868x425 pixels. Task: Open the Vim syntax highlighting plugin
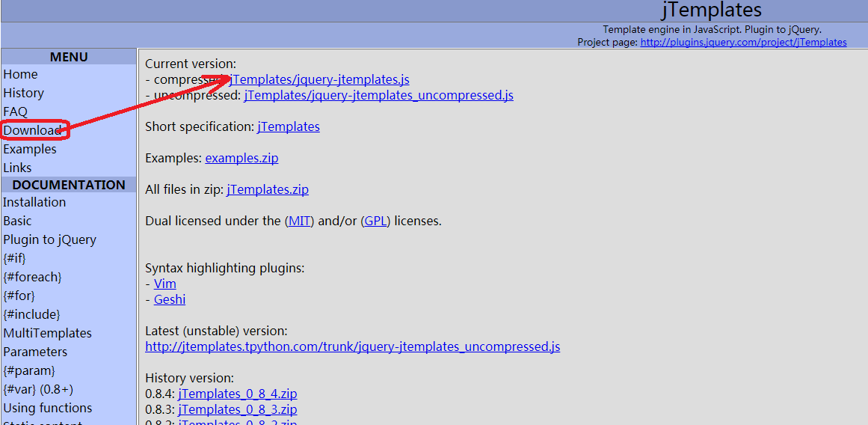(x=165, y=284)
